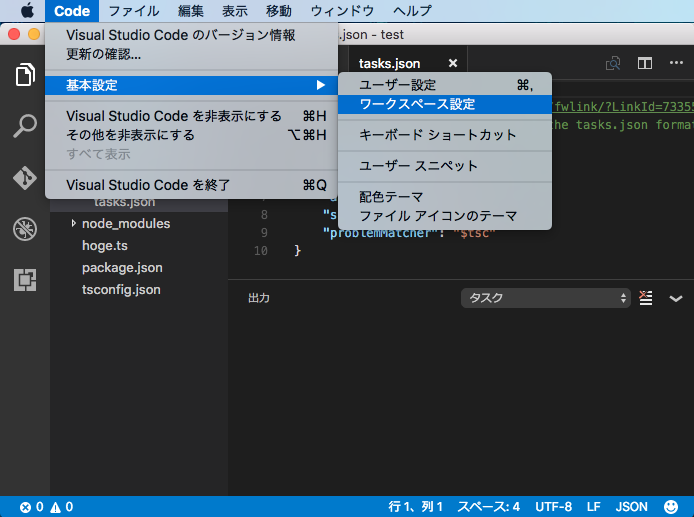The width and height of the screenshot is (694, 517).
Task: Open the 基本設定 submenu
Action: coord(191,85)
